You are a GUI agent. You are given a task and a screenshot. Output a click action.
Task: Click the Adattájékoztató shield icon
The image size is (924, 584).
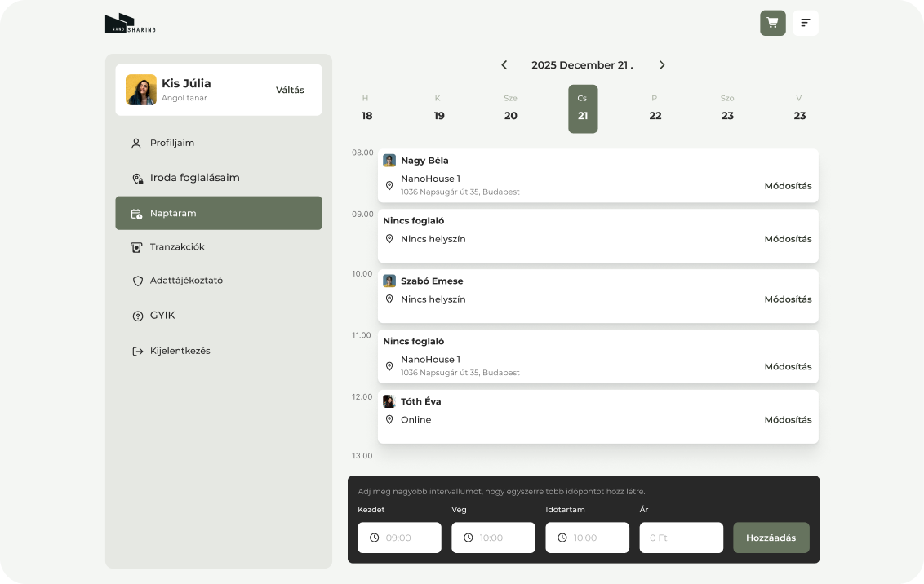click(138, 281)
